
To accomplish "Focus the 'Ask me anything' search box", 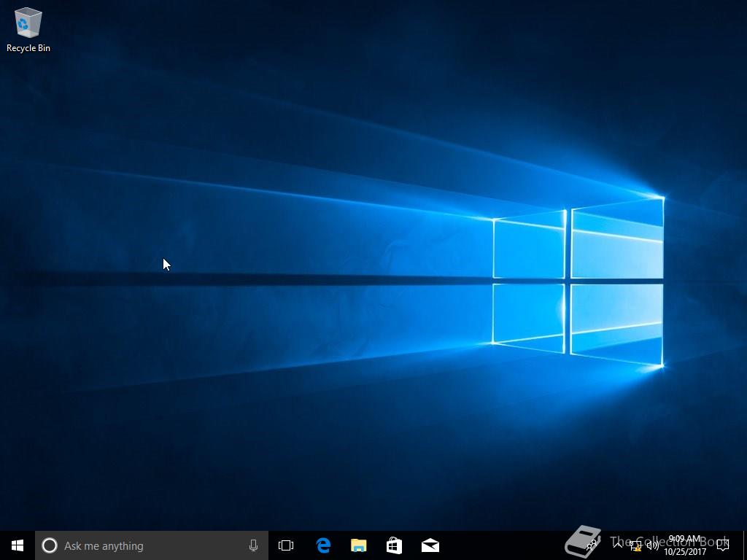I will point(152,545).
